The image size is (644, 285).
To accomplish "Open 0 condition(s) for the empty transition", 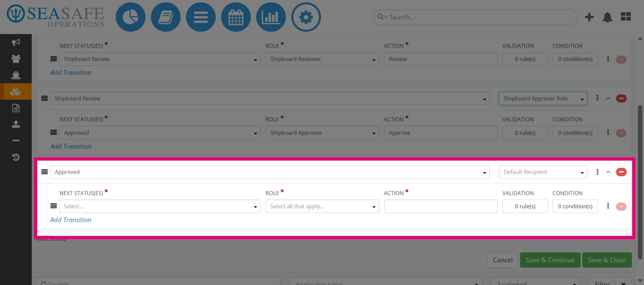I will tap(575, 206).
